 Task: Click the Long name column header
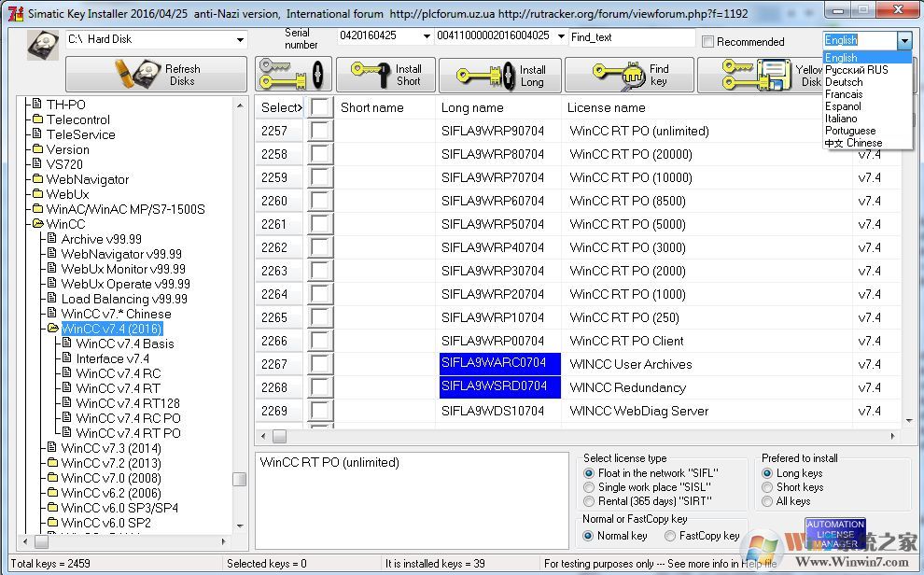pyautogui.click(x=472, y=107)
